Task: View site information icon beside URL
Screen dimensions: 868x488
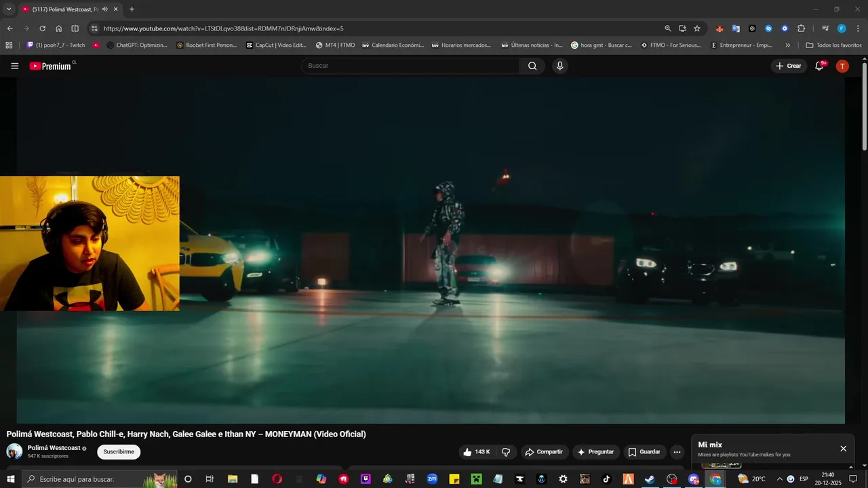Action: click(94, 28)
